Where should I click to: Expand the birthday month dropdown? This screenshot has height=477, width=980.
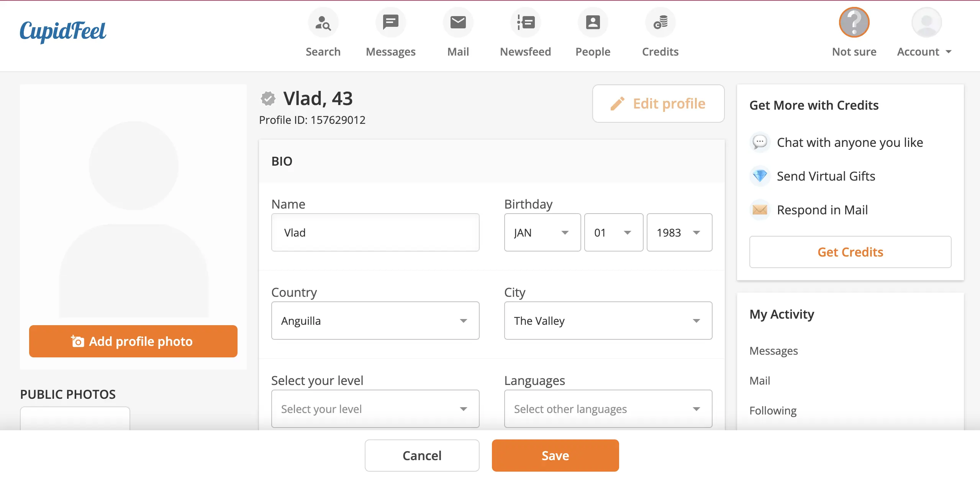pyautogui.click(x=542, y=233)
